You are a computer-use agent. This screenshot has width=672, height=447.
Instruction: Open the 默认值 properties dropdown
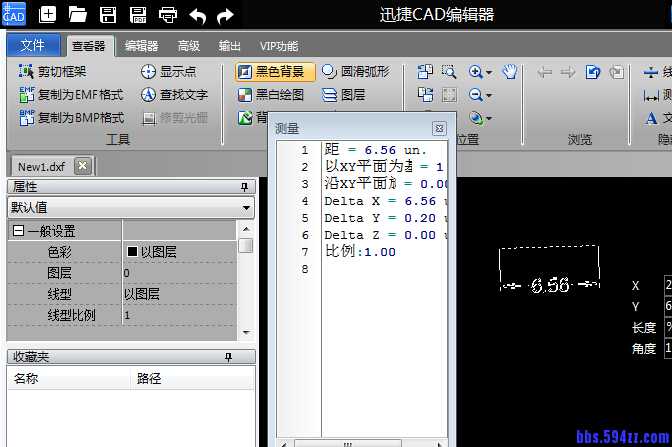pyautogui.click(x=246, y=208)
